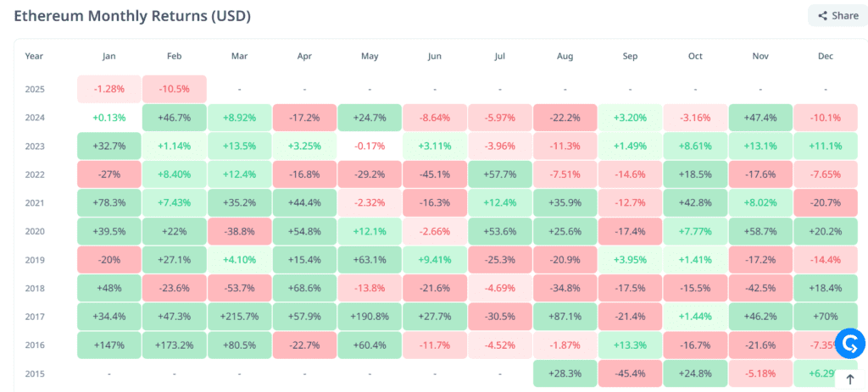Click the -53.7% March 2018 cell
Image resolution: width=868 pixels, height=392 pixels.
coord(239,287)
